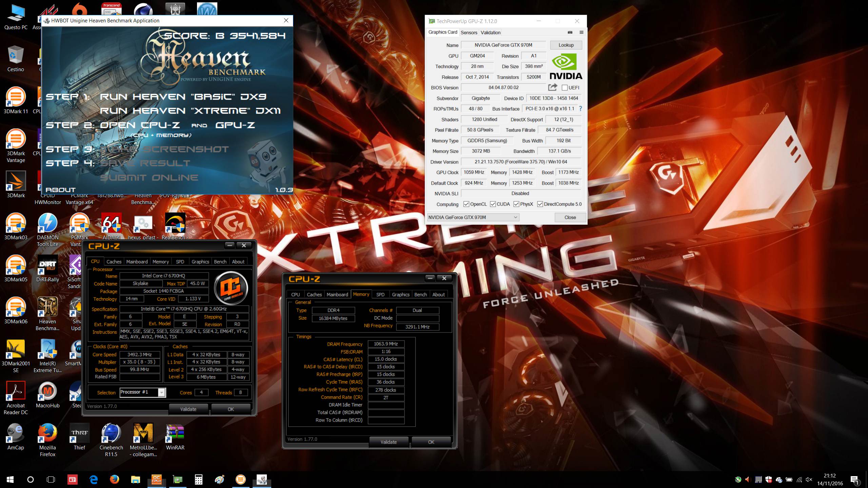Switch to the Sensors tab in GPU-Z

click(x=469, y=33)
